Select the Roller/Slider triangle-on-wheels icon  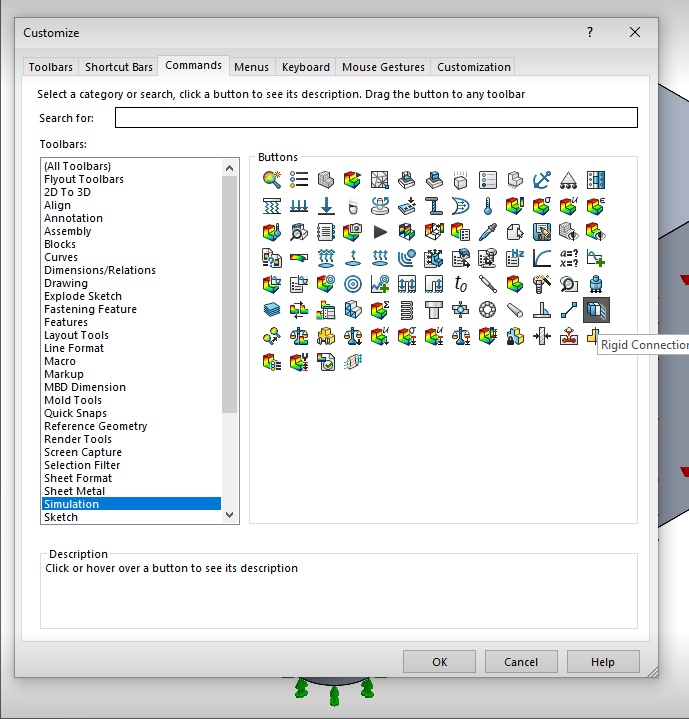[568, 180]
